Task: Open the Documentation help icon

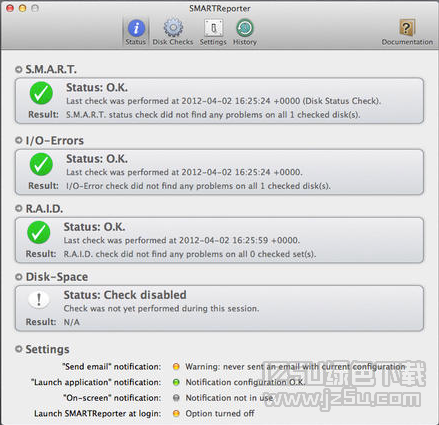Action: 407,28
